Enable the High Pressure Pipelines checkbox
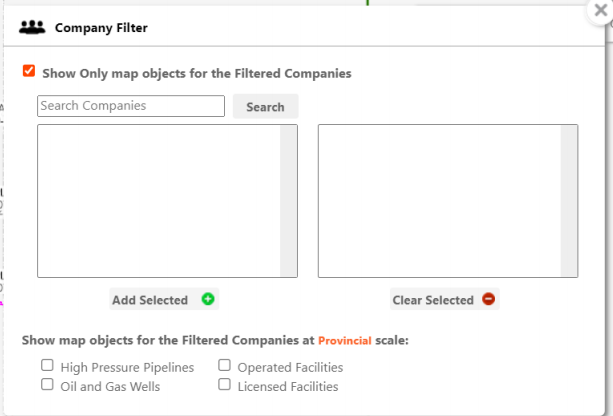This screenshot has width=613, height=416. click(47, 366)
